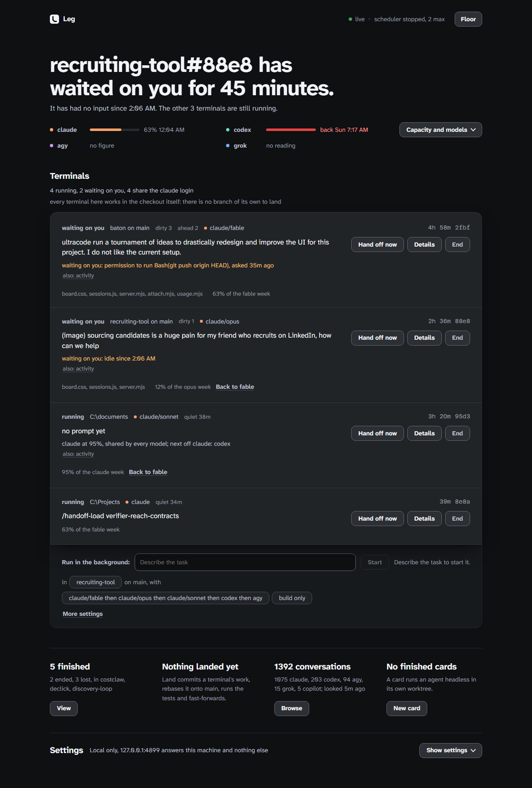Image resolution: width=532 pixels, height=788 pixels.
Task: Hand off now for terminal 88e8
Action: pos(377,338)
